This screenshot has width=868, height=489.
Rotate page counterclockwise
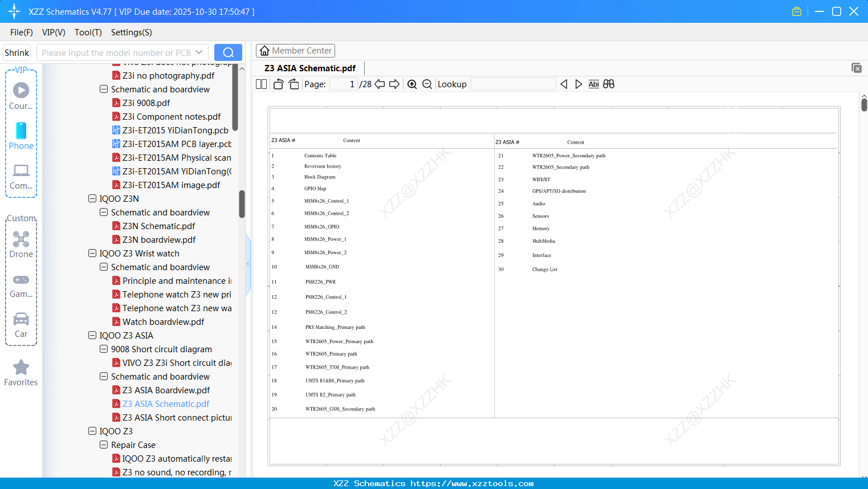click(278, 84)
